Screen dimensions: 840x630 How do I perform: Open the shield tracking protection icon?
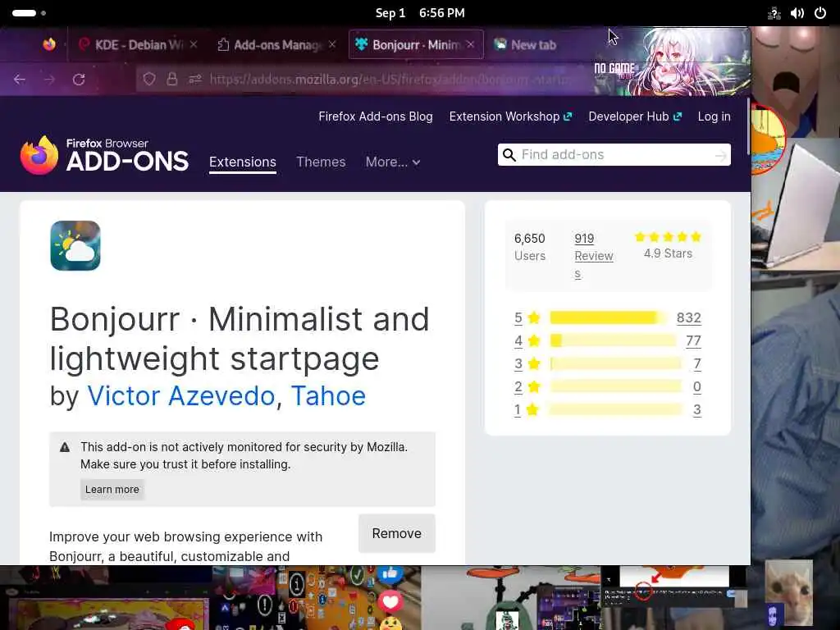click(x=149, y=80)
